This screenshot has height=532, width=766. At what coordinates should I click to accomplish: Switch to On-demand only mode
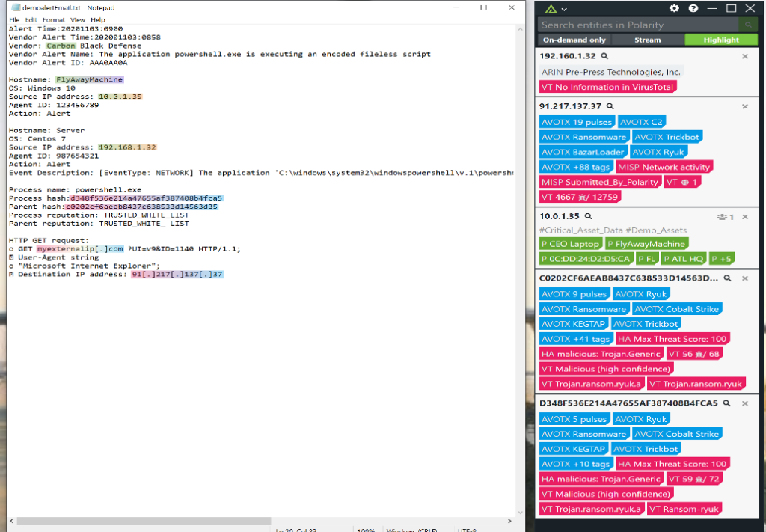click(574, 40)
